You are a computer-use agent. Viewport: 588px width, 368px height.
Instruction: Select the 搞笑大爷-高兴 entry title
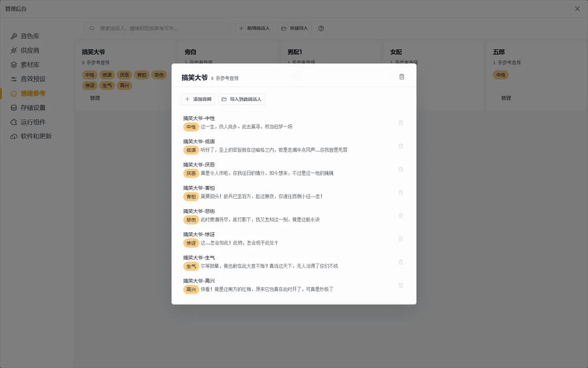point(199,281)
